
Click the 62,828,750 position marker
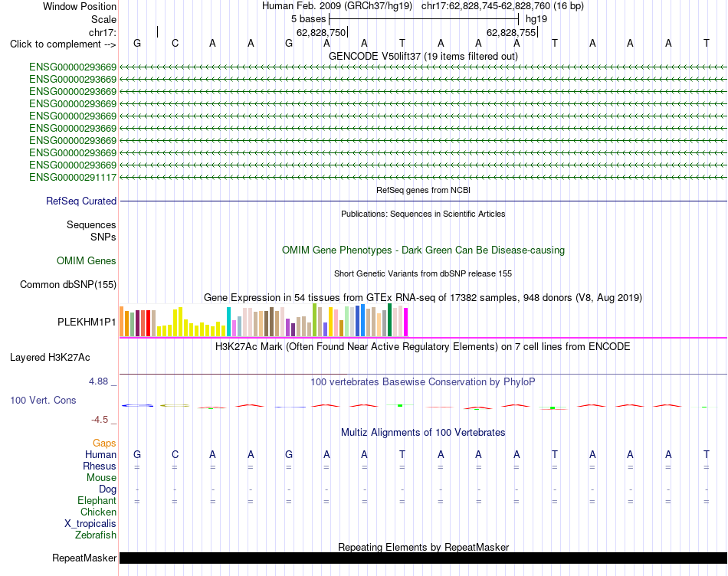[321, 32]
